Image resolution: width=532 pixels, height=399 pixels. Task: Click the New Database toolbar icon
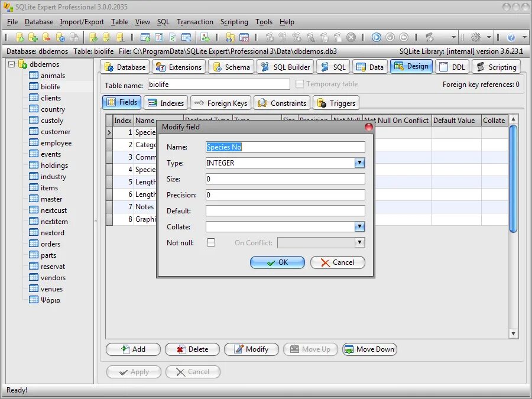coord(20,37)
